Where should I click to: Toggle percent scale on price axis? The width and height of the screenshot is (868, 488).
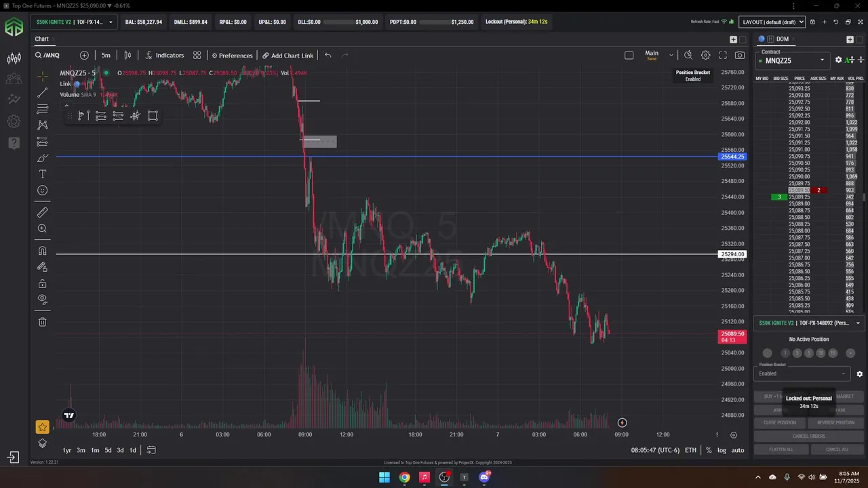709,450
